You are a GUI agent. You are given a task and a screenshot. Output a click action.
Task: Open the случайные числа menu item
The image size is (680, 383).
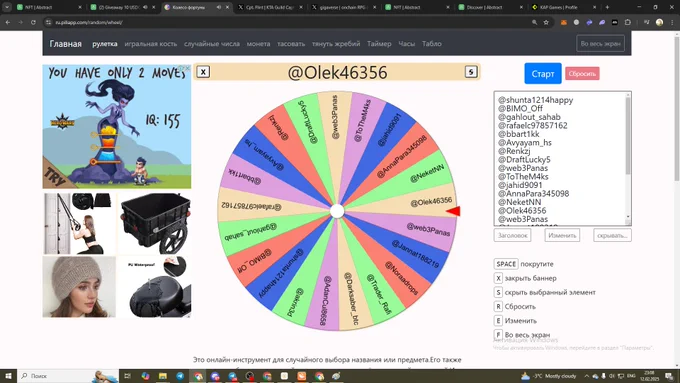pos(212,44)
